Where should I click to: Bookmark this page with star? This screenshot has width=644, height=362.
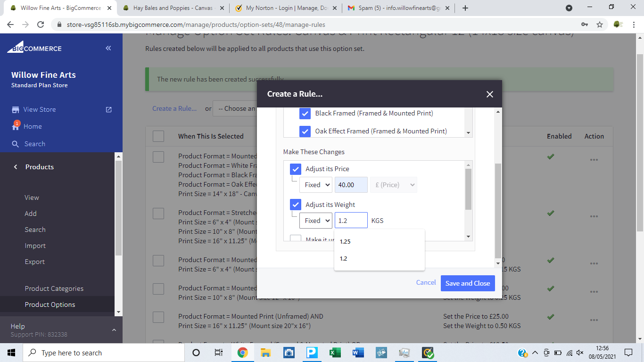pyautogui.click(x=600, y=25)
